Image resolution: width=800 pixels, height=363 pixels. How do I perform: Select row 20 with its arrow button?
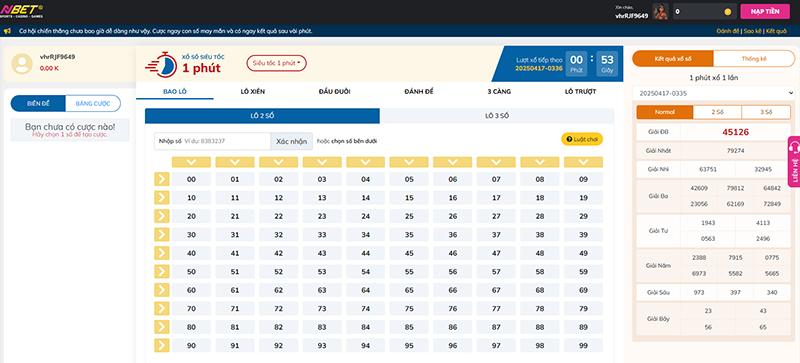coord(161,216)
